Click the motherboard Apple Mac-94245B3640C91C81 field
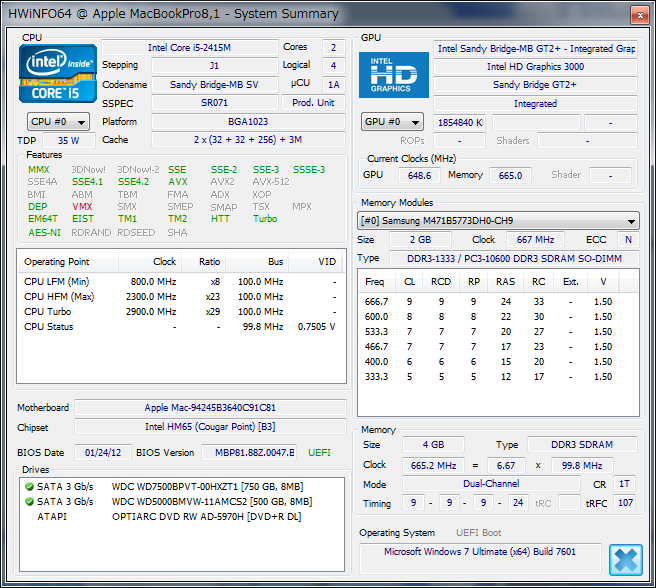The height and width of the screenshot is (588, 656). [210, 408]
